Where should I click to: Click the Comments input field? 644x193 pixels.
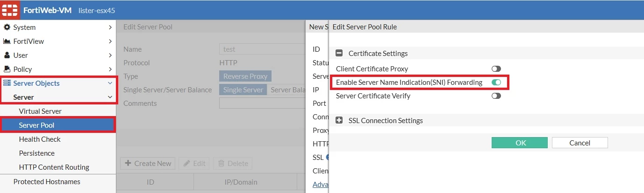pos(262,103)
